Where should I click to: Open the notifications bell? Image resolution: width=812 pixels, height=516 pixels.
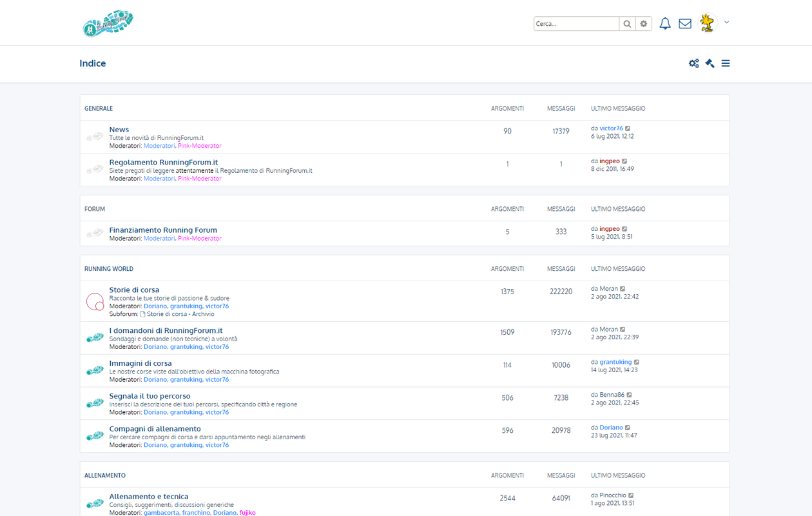[665, 23]
